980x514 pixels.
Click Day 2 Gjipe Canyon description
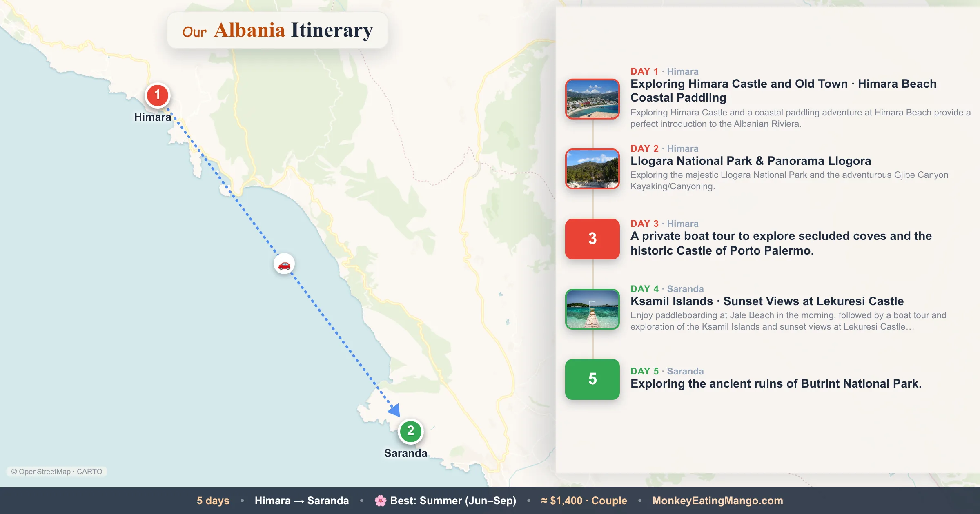(x=789, y=180)
